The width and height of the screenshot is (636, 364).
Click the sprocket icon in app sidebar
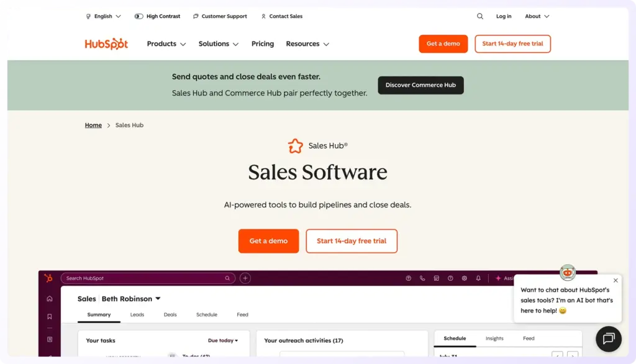tap(49, 278)
